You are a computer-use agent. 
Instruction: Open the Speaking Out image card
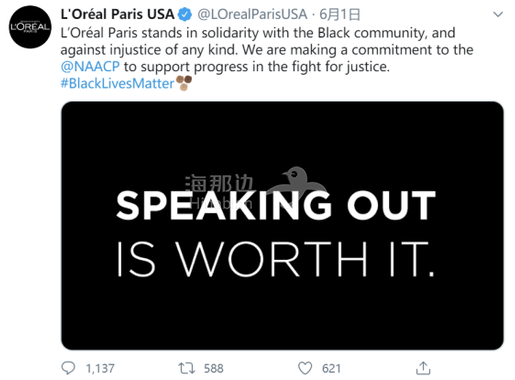(x=282, y=226)
